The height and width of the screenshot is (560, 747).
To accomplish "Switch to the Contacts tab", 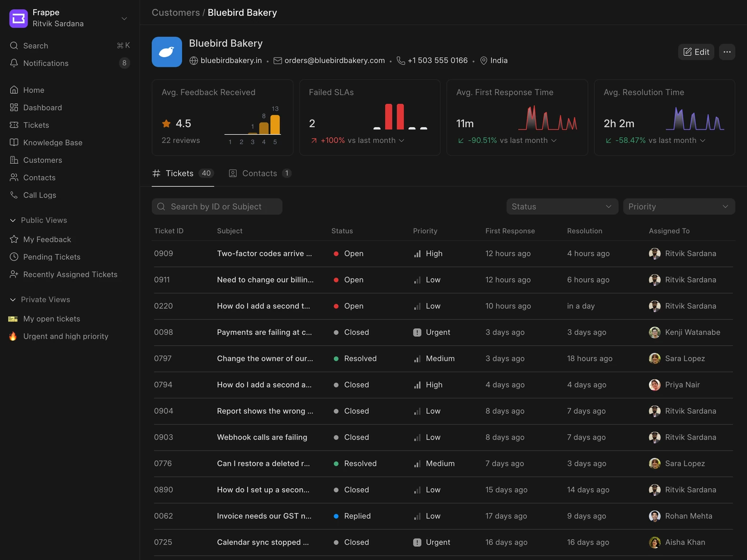I will pos(260,173).
